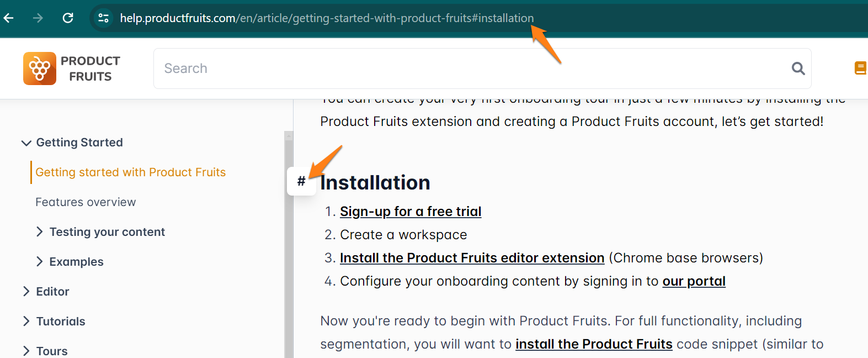Click the our portal link
The height and width of the screenshot is (358, 868).
[x=694, y=281]
